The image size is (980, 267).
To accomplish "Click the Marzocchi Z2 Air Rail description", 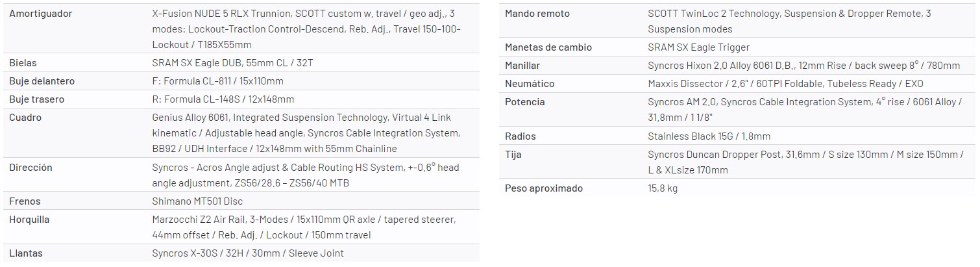I will point(304,227).
